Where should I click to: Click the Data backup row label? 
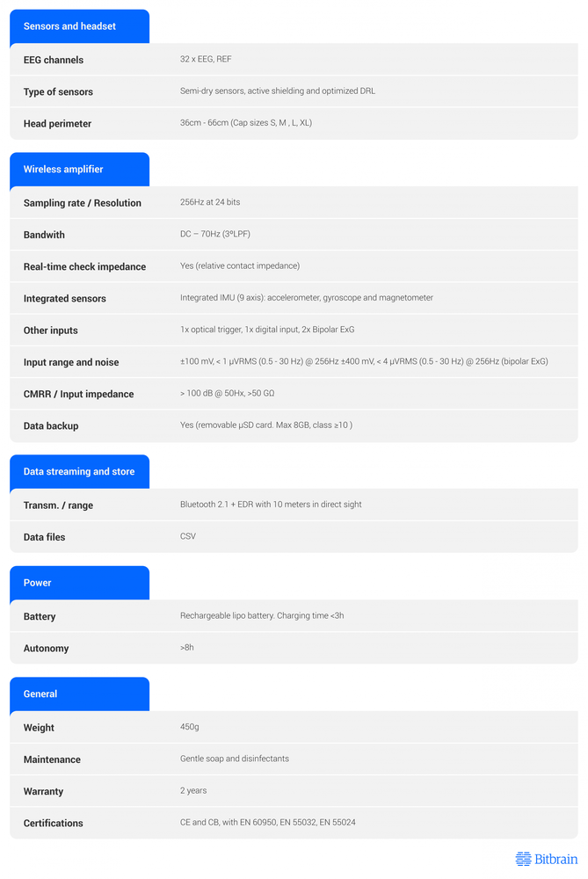click(x=51, y=426)
